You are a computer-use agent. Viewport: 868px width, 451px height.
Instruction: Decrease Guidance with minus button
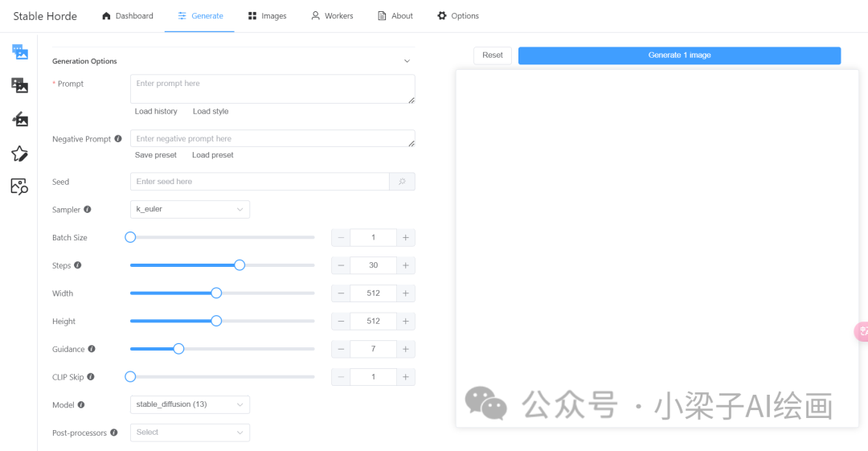(x=341, y=349)
